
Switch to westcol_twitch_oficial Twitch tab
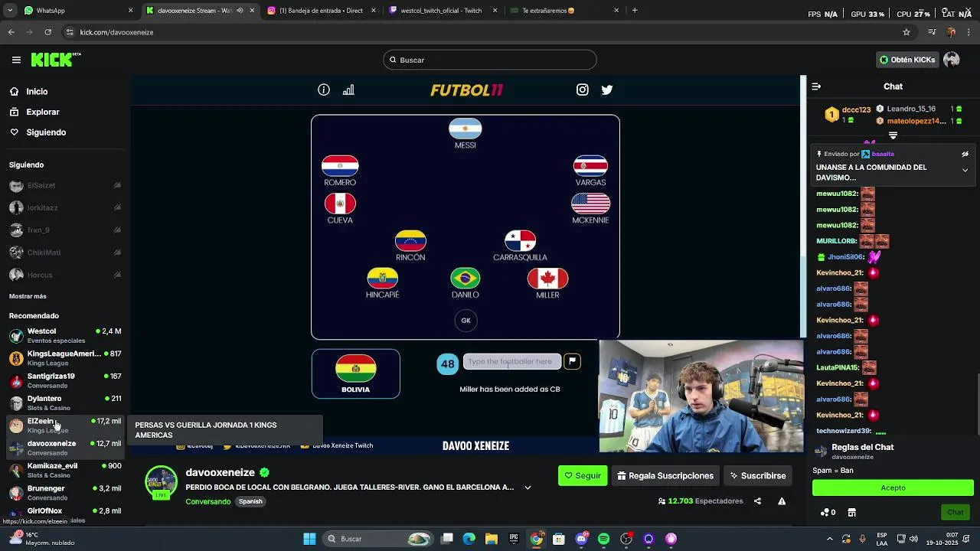[443, 11]
